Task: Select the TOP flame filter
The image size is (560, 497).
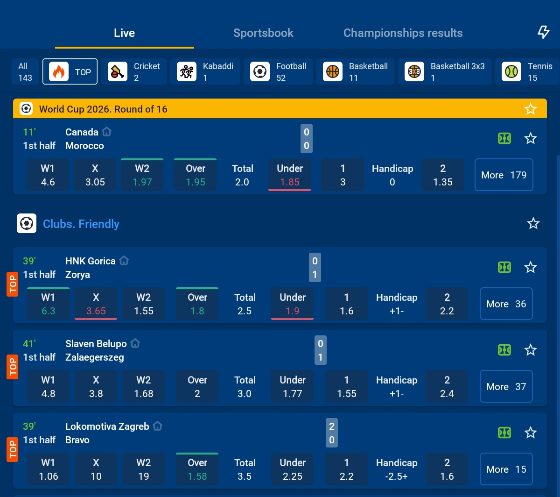Action: coord(70,71)
